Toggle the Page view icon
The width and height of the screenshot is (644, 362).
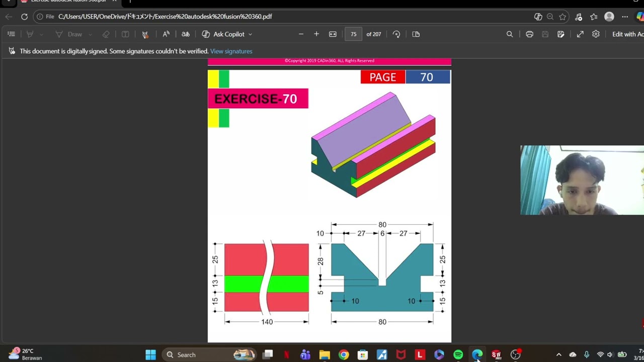(416, 34)
